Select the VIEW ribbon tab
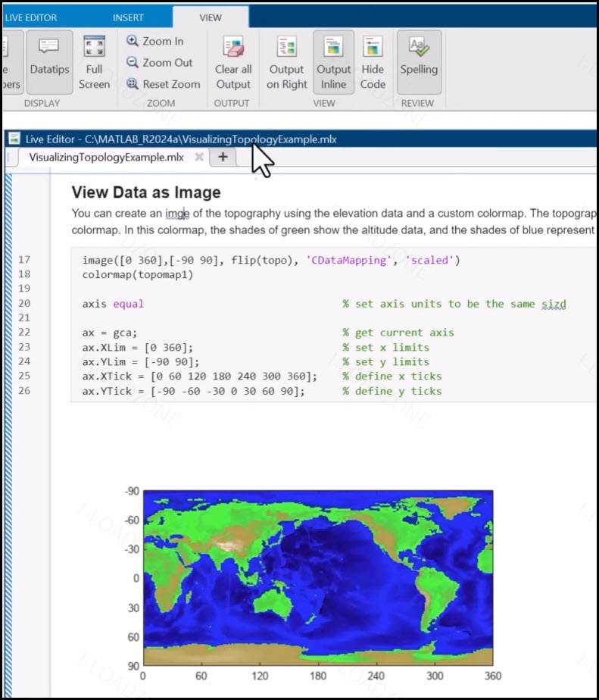Viewport: 599px width, 700px height. (211, 18)
